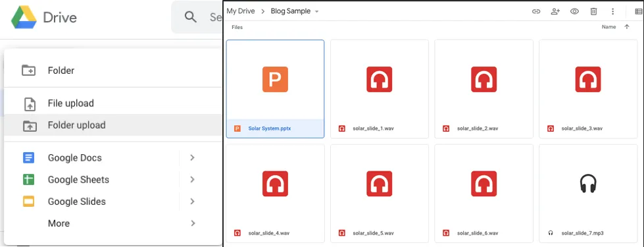The width and height of the screenshot is (644, 247).
Task: Click the share add-person icon
Action: tap(555, 11)
